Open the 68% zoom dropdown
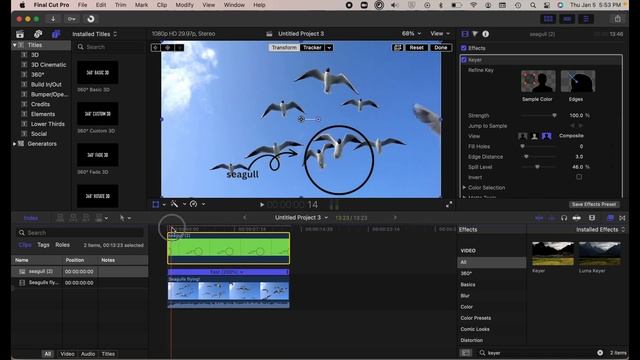This screenshot has width=640, height=360. click(x=411, y=33)
